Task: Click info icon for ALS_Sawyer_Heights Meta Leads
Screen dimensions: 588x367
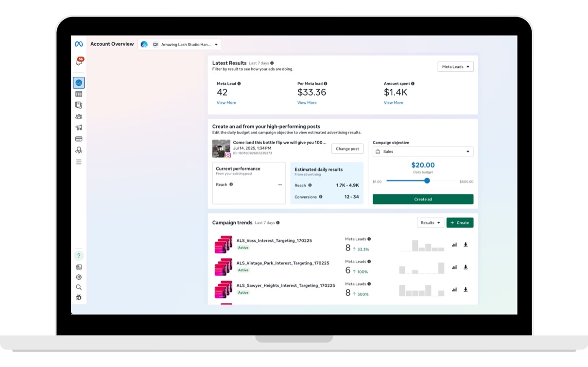Action: click(x=369, y=284)
